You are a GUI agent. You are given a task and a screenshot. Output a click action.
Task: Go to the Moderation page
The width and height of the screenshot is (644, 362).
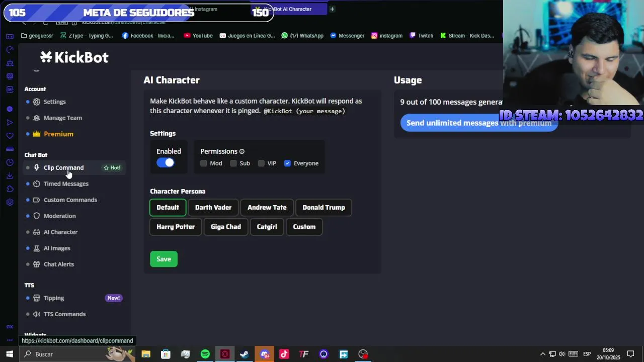[60, 216]
